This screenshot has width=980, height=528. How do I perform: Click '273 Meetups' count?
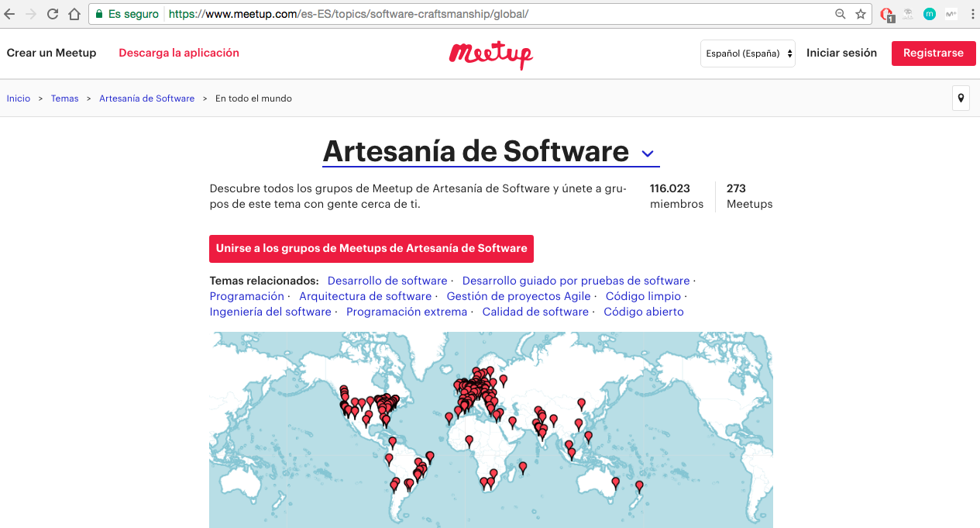(749, 196)
